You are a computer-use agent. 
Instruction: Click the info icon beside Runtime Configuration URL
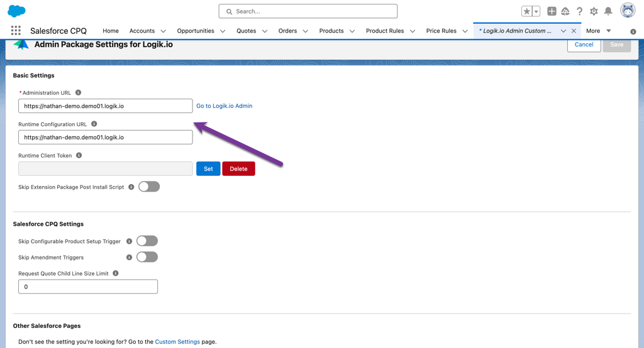(x=94, y=124)
